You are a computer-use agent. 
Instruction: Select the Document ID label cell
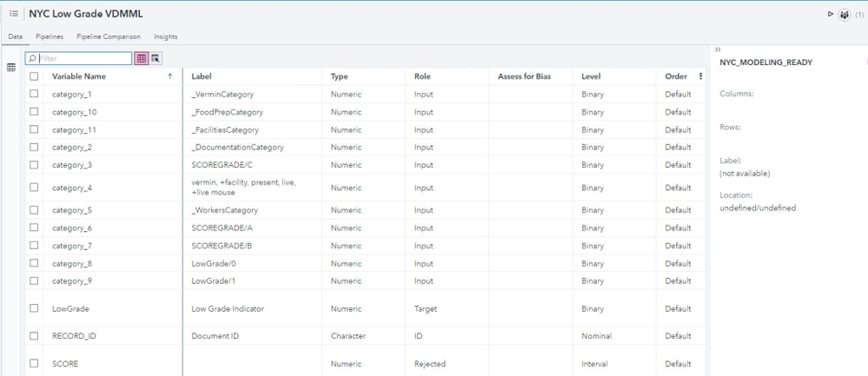coord(215,336)
